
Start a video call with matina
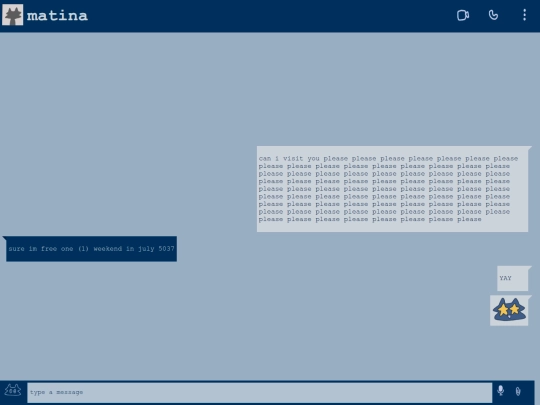point(463,15)
